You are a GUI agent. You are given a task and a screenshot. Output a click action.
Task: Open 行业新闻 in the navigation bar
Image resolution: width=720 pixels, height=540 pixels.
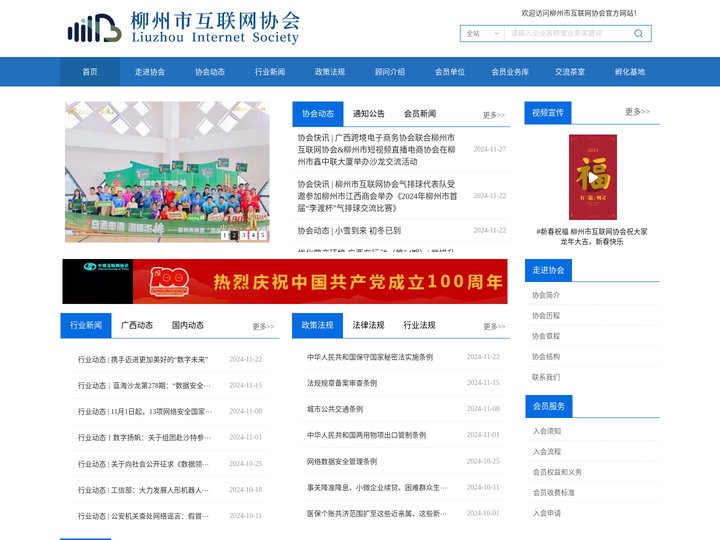tap(270, 72)
